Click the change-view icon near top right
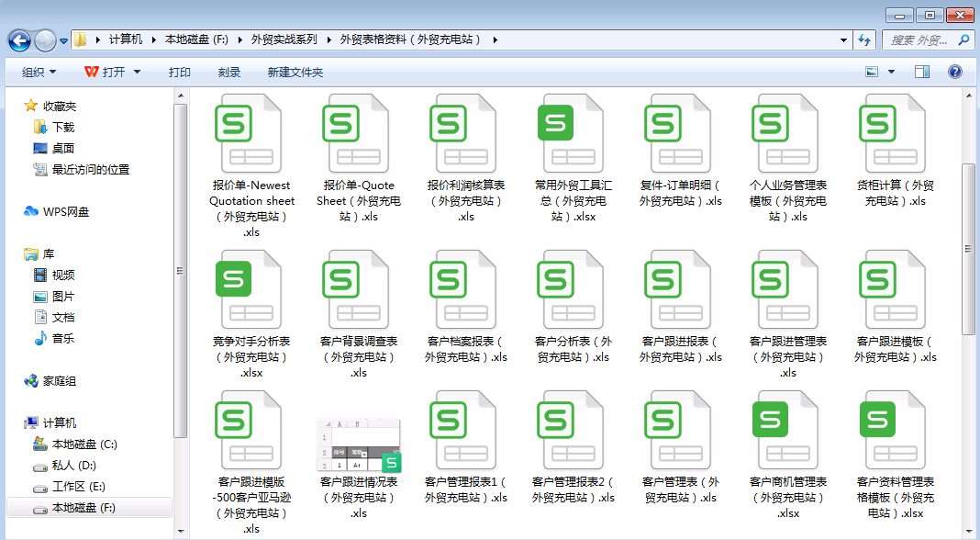The width and height of the screenshot is (980, 540). pyautogui.click(x=872, y=71)
